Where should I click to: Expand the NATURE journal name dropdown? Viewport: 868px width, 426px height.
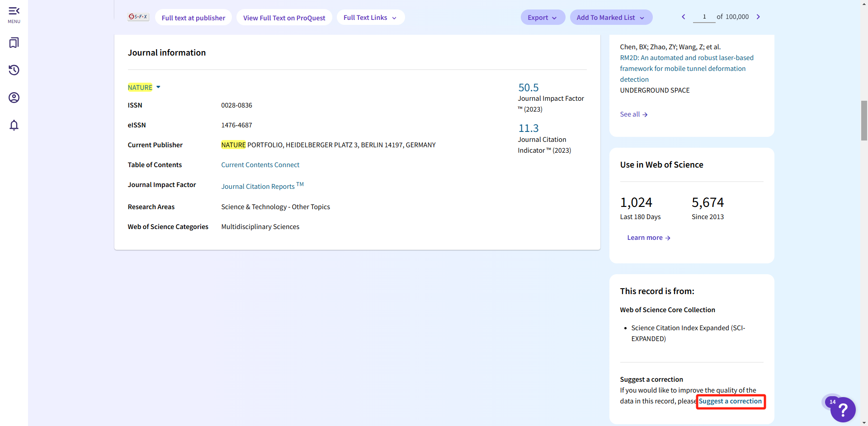pos(158,87)
